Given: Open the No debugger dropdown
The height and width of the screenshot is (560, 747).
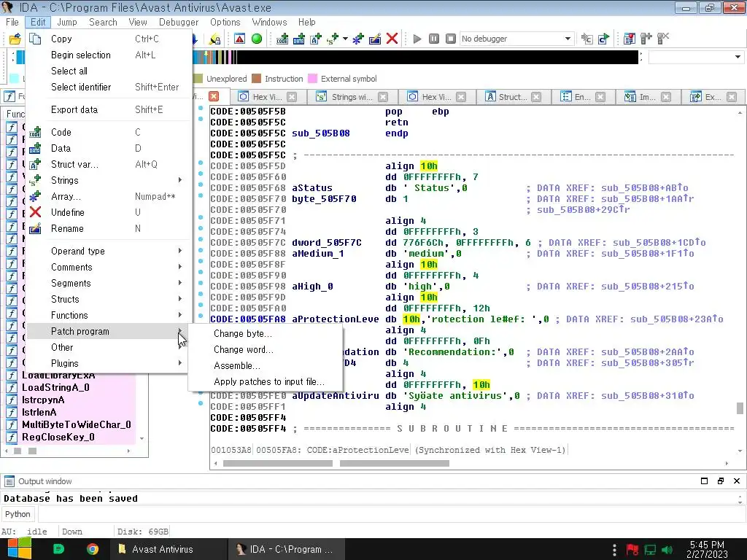Looking at the screenshot, I should (x=568, y=39).
